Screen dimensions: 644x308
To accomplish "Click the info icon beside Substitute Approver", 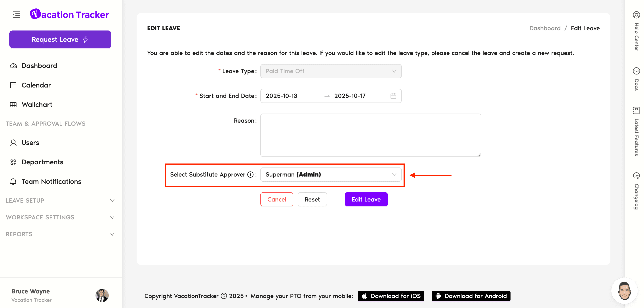I will coord(250,175).
